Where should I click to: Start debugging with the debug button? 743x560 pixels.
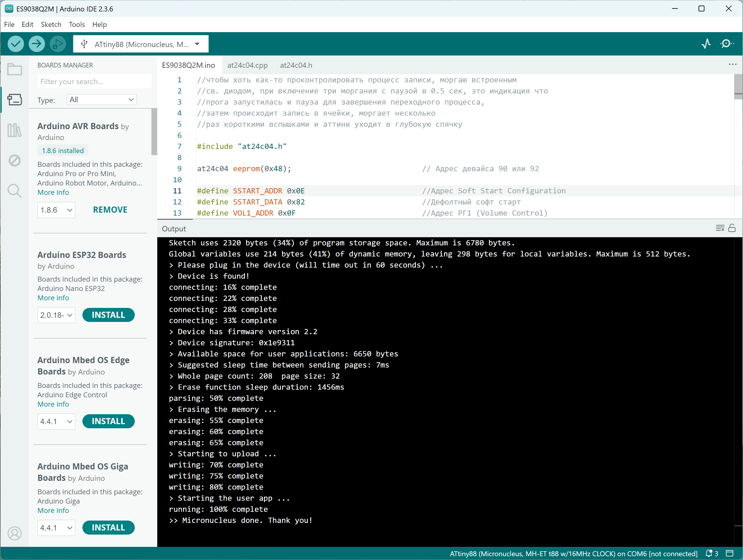tap(58, 44)
